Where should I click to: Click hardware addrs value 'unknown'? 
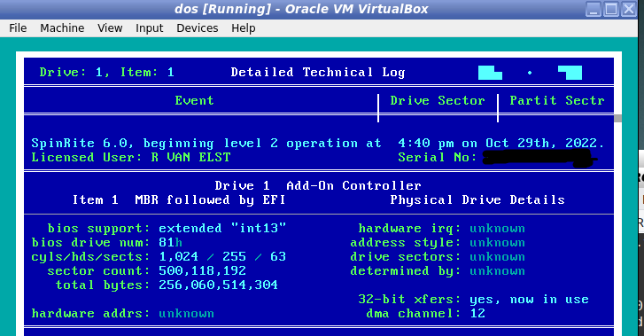coord(186,313)
